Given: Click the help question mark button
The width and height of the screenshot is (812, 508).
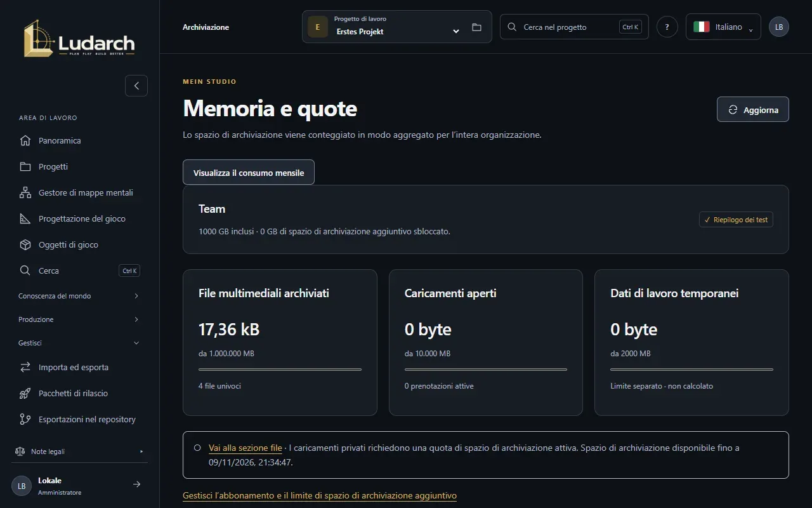Looking at the screenshot, I should point(667,27).
